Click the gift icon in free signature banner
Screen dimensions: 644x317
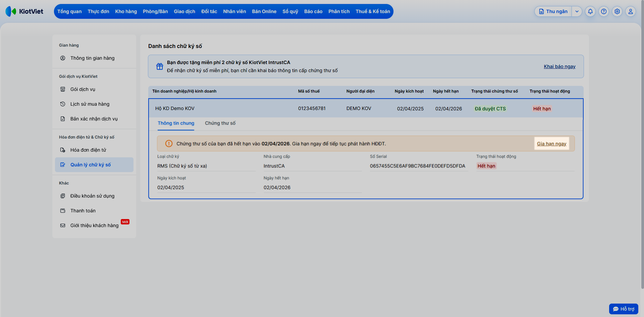tap(160, 66)
